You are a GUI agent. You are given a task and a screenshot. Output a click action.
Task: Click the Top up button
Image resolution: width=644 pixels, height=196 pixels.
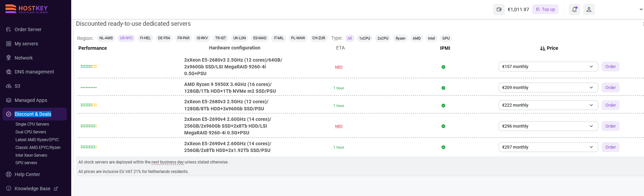(x=545, y=9)
